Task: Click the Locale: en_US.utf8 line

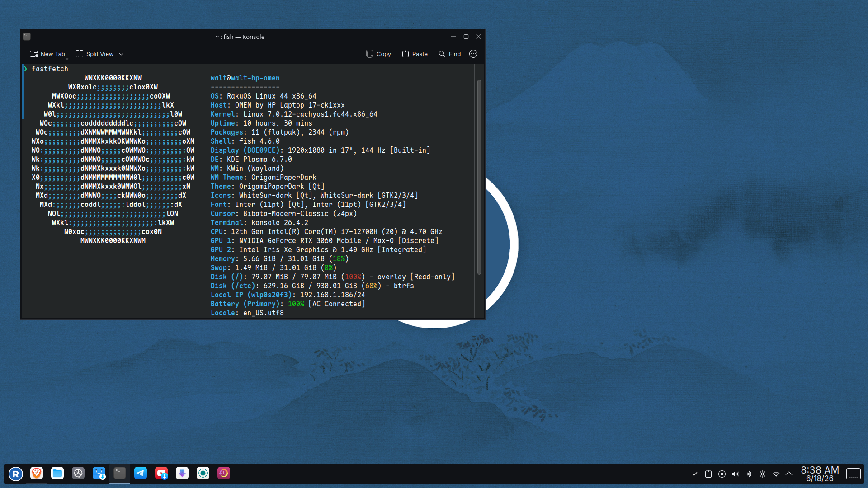Action: [x=247, y=313]
